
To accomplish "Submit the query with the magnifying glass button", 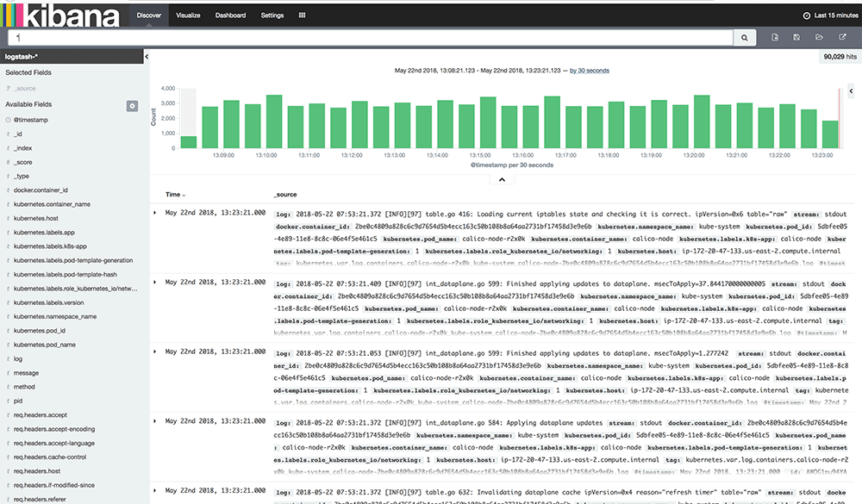I will 743,37.
